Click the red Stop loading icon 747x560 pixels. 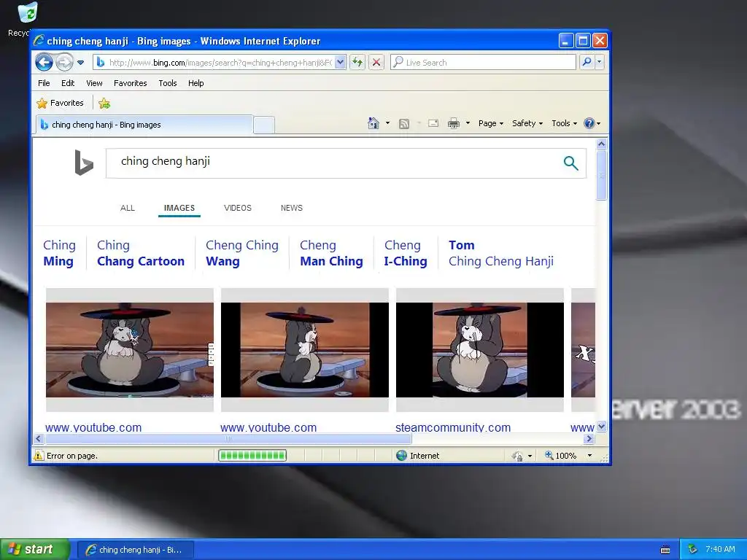click(x=376, y=63)
